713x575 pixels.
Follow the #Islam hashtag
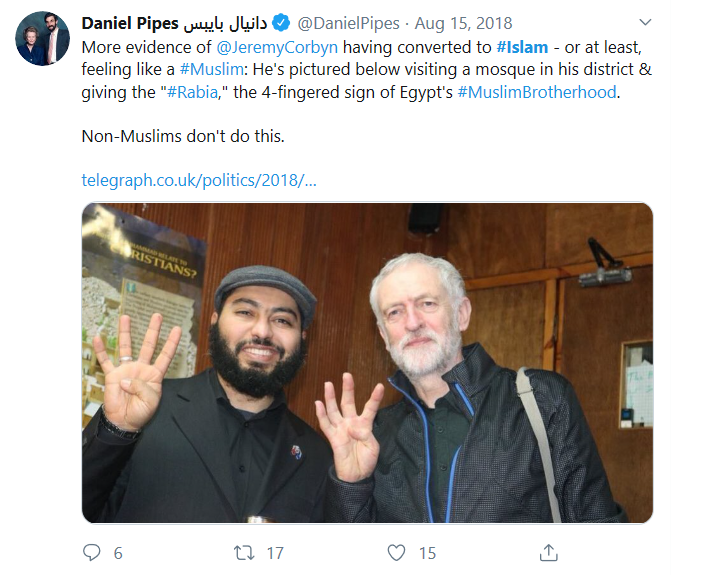coord(522,47)
